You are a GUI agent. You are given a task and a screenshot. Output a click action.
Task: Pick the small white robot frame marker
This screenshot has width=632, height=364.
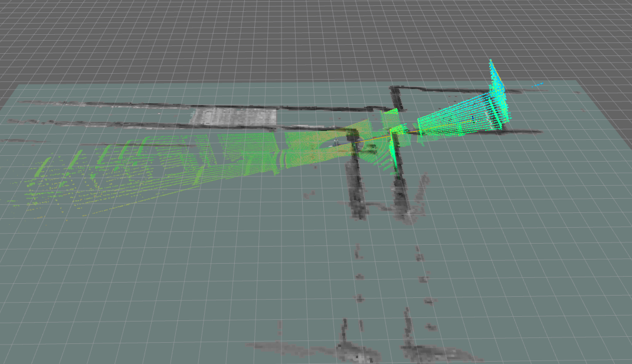pyautogui.click(x=335, y=143)
